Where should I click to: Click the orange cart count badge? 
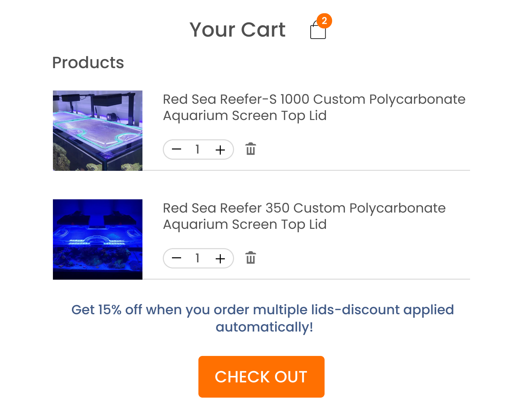coord(324,21)
